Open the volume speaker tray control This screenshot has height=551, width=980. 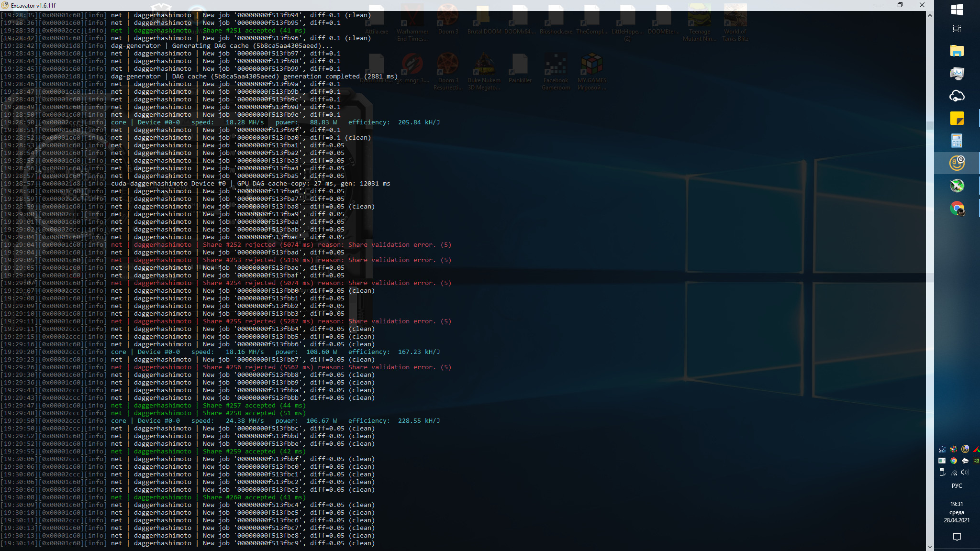pos(965,472)
